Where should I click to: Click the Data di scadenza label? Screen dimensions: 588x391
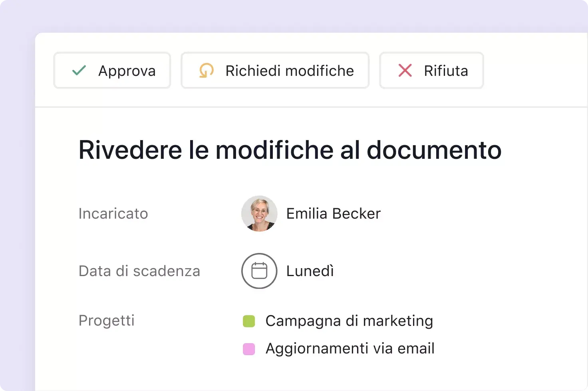point(139,271)
